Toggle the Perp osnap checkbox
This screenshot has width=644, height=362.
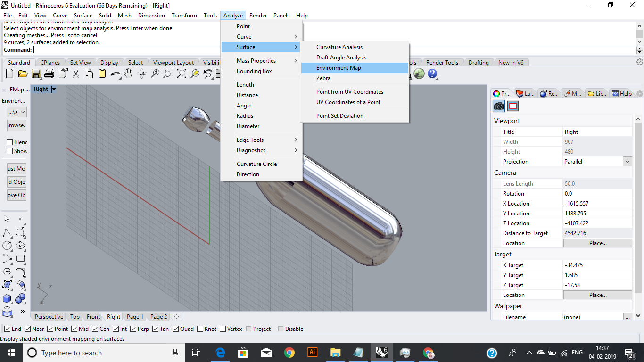pyautogui.click(x=133, y=329)
